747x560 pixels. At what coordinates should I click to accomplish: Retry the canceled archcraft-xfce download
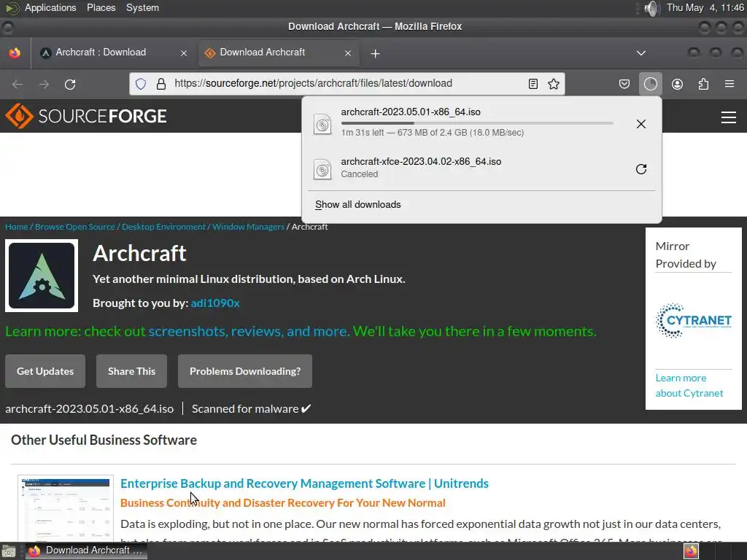(x=641, y=169)
